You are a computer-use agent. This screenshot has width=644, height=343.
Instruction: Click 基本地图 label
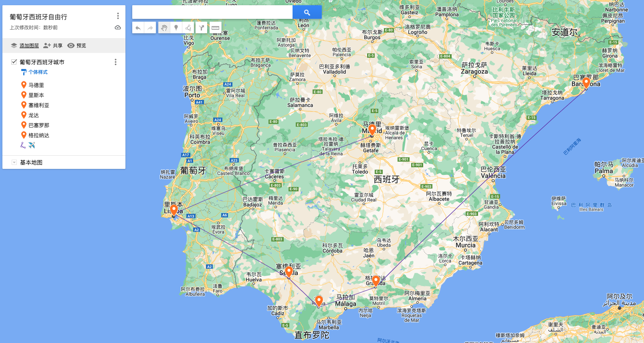31,162
